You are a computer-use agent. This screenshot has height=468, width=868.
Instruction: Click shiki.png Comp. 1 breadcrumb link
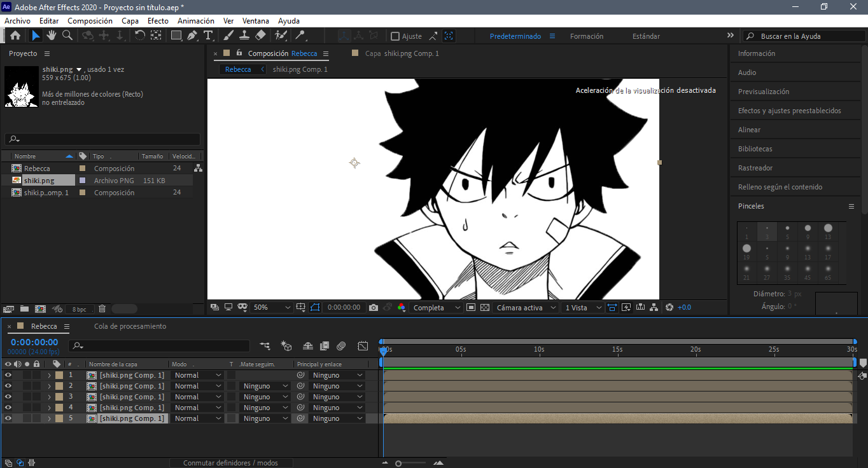[300, 69]
